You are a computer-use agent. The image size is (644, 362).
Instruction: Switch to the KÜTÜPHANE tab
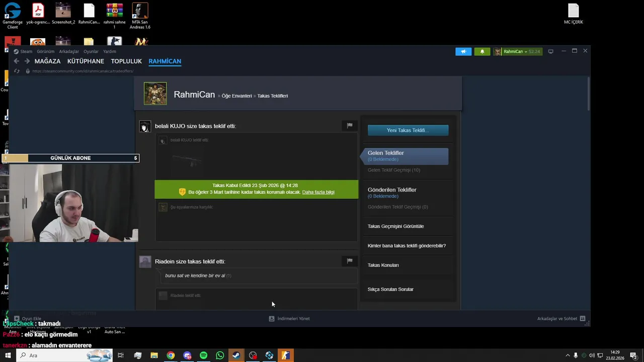pos(86,61)
